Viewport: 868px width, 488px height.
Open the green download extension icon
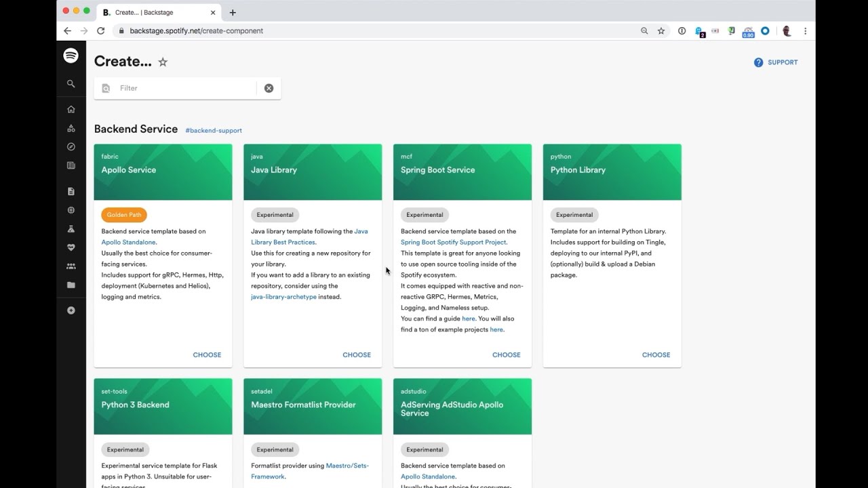coord(732,30)
